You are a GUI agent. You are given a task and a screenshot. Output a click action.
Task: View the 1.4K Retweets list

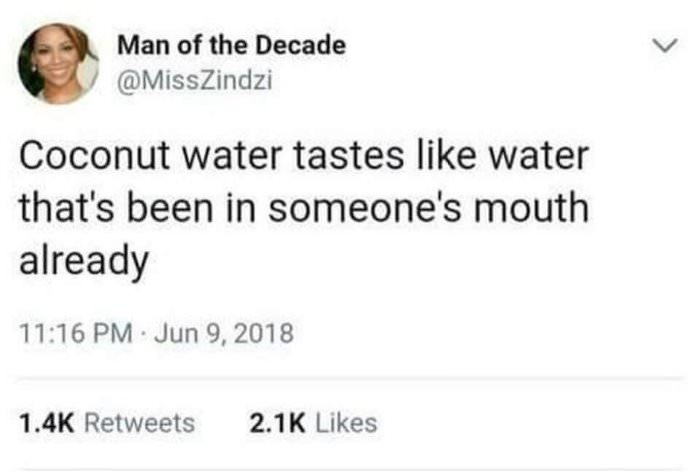click(107, 423)
